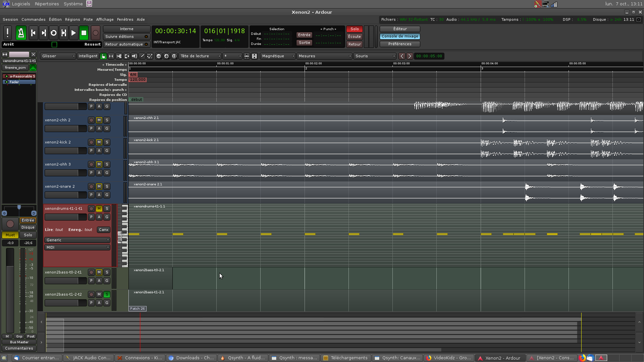
Task: Click the Préférences button
Action: [x=400, y=44]
